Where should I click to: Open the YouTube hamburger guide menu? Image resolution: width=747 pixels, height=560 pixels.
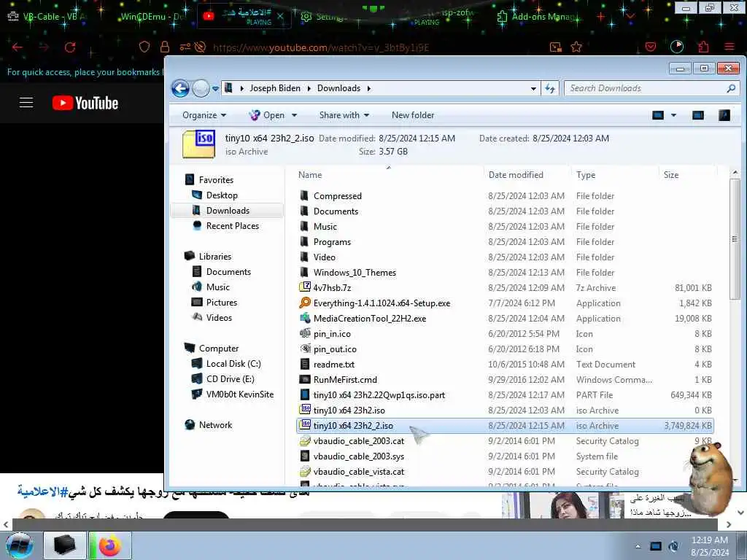[26, 103]
